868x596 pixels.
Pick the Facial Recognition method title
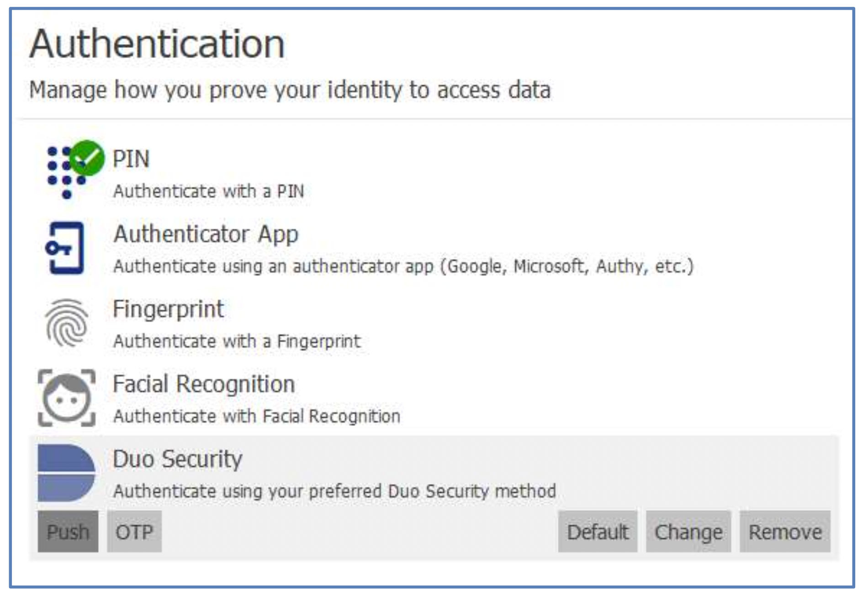[204, 384]
